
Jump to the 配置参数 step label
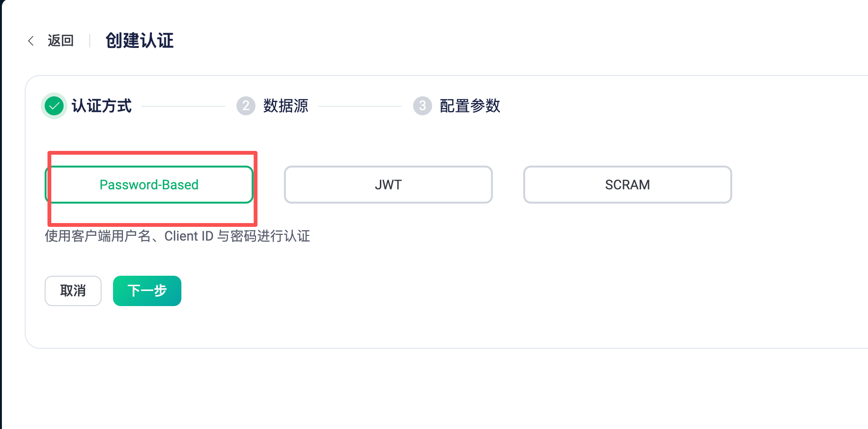[470, 106]
